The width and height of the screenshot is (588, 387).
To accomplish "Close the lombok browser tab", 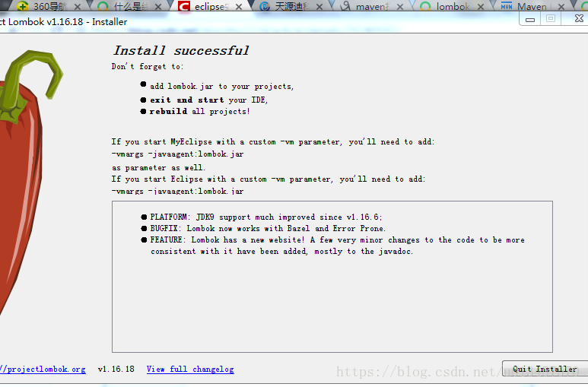I will [x=481, y=7].
